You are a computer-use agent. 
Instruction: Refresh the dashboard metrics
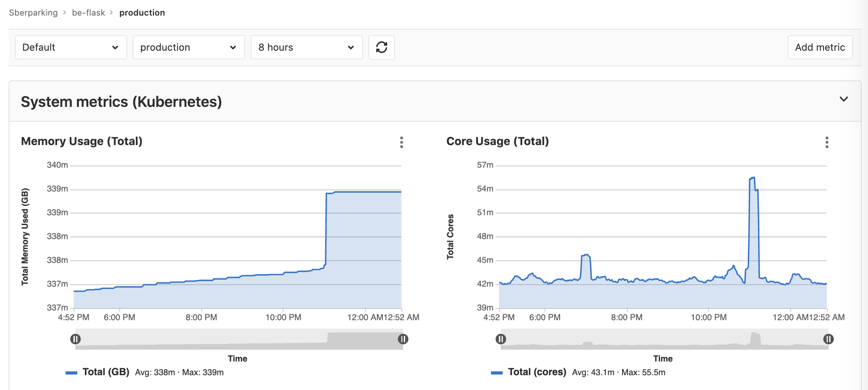coord(382,47)
